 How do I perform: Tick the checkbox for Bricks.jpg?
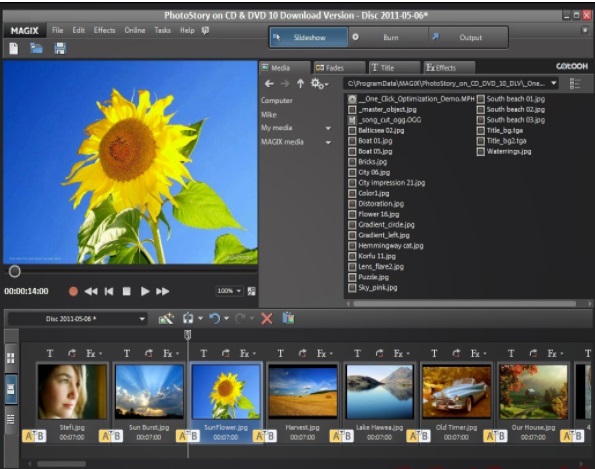(352, 162)
